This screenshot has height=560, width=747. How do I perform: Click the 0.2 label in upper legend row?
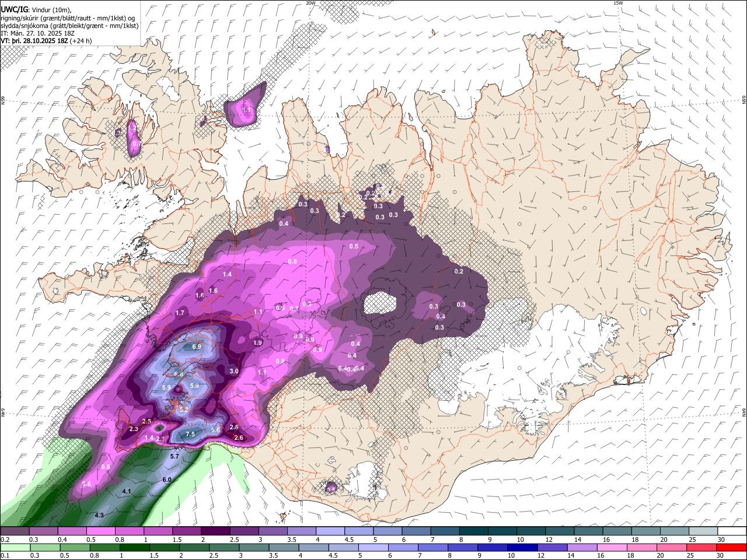click(x=4, y=540)
